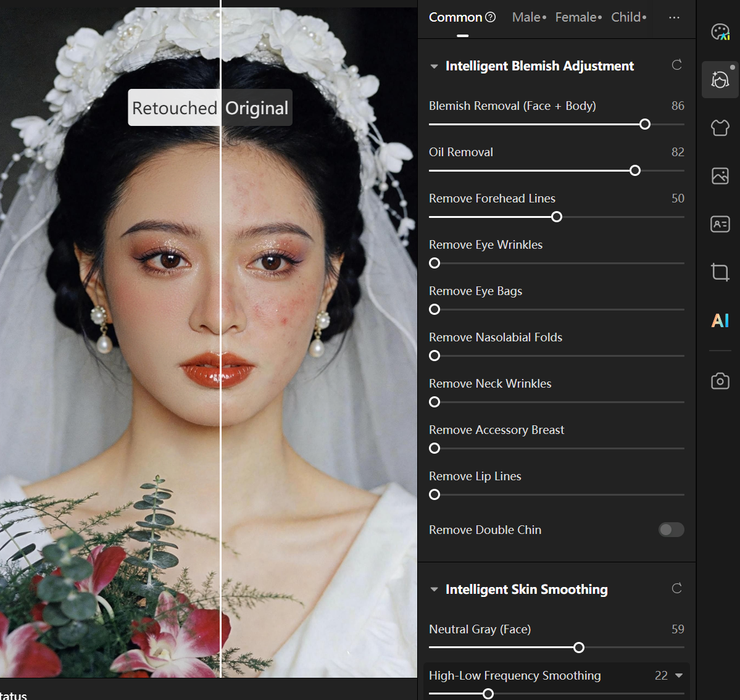740x700 pixels.
Task: Click the camera snapshot icon
Action: [x=720, y=381]
